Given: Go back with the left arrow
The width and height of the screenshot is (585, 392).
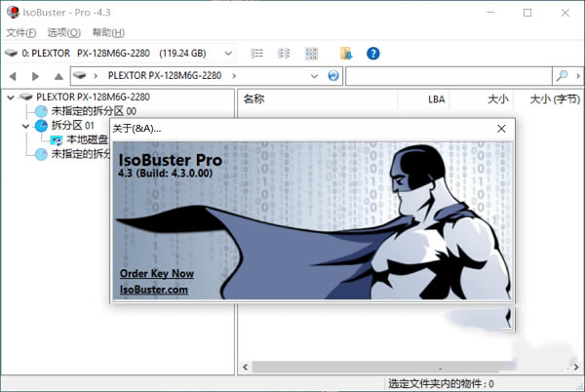Looking at the screenshot, I should (x=13, y=76).
